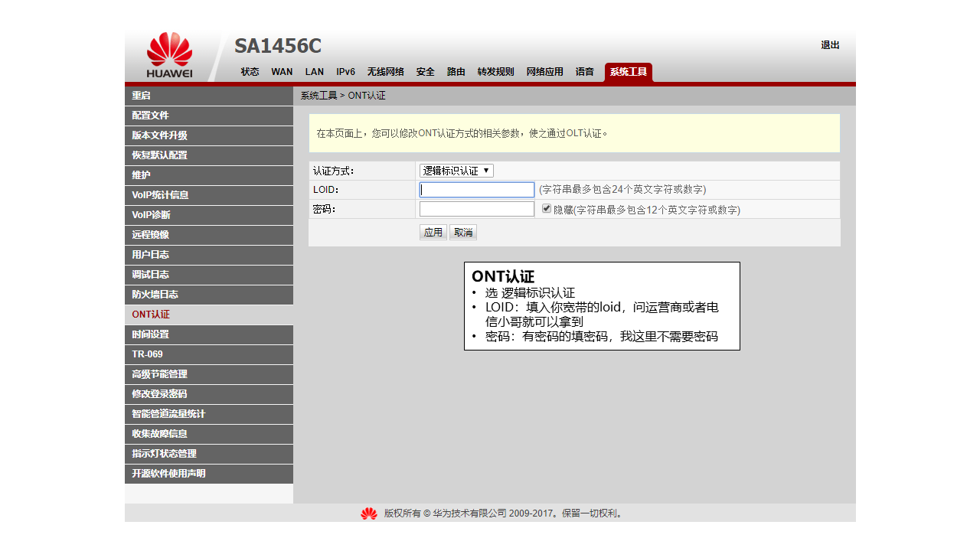The image size is (980, 551).
Task: Select the 无线网络 tab
Action: 385,72
